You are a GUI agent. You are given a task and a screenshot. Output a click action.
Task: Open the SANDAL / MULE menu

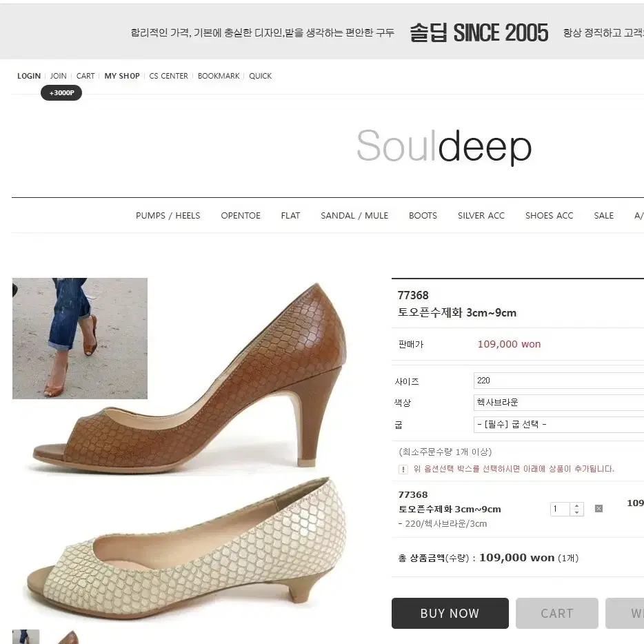click(x=354, y=216)
